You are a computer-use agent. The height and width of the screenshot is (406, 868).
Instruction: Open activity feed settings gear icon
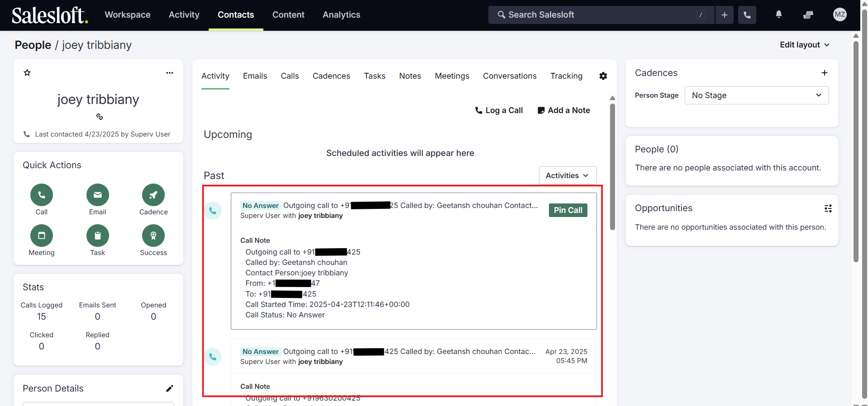[x=603, y=76]
